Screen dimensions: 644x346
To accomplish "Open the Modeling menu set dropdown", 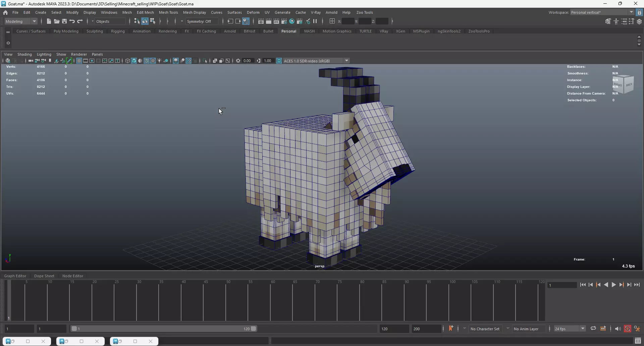I will 21,21.
